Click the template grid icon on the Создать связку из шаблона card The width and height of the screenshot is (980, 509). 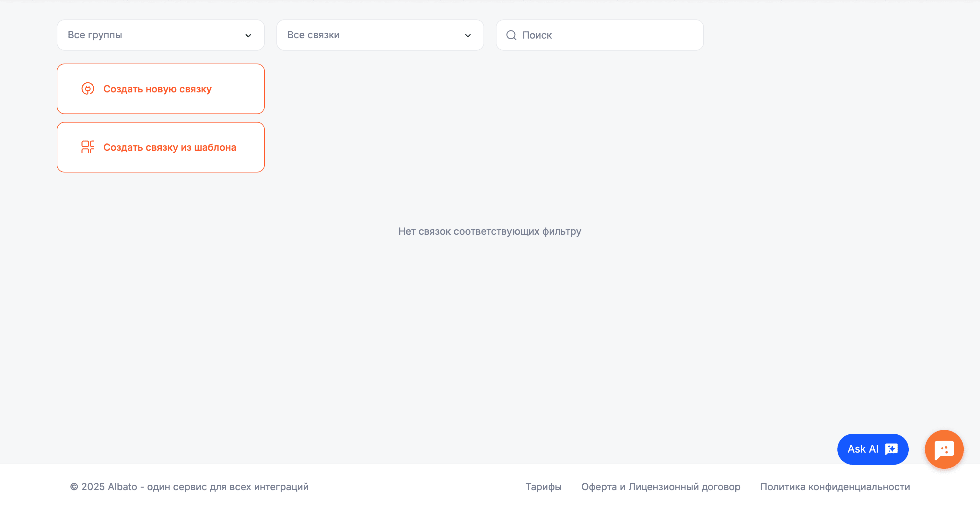tap(87, 147)
